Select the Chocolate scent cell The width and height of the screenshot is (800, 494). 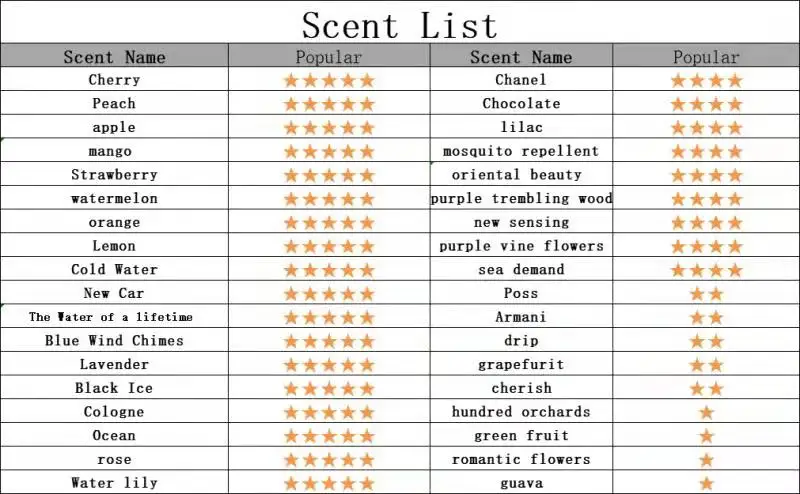521,103
